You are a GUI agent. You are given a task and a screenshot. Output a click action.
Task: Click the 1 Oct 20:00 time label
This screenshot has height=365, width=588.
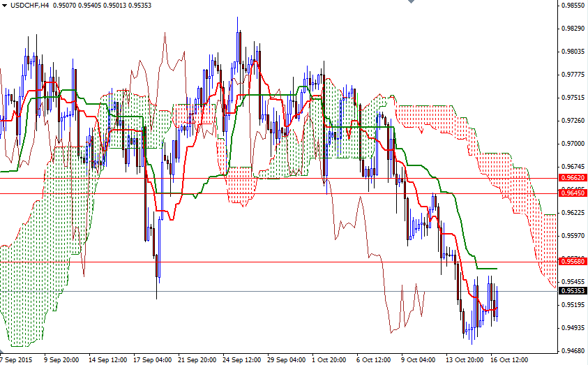pyautogui.click(x=329, y=360)
